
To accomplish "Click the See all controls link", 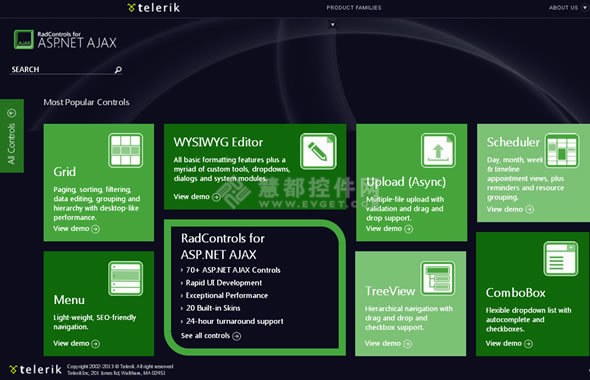I will coord(211,336).
